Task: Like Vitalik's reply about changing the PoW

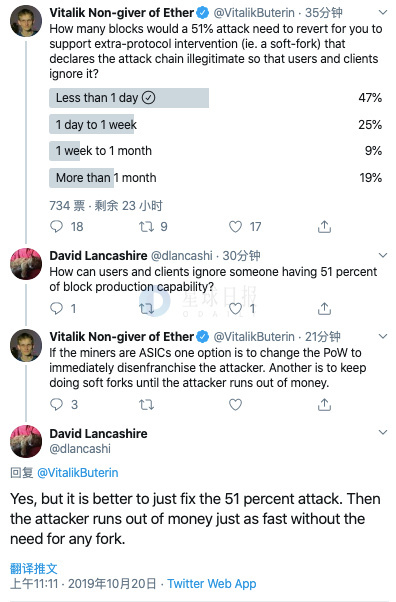Action: pos(235,404)
